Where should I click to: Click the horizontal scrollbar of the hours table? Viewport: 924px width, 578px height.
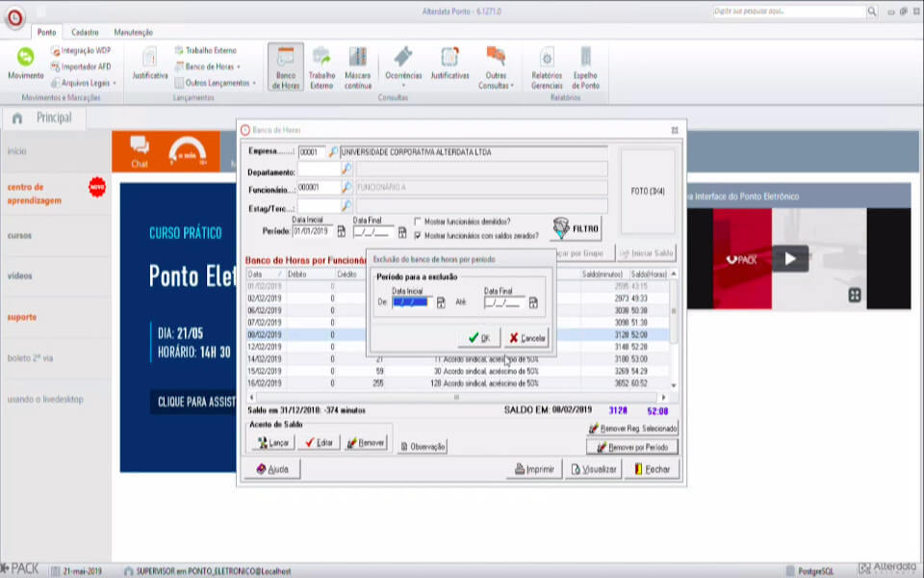457,398
